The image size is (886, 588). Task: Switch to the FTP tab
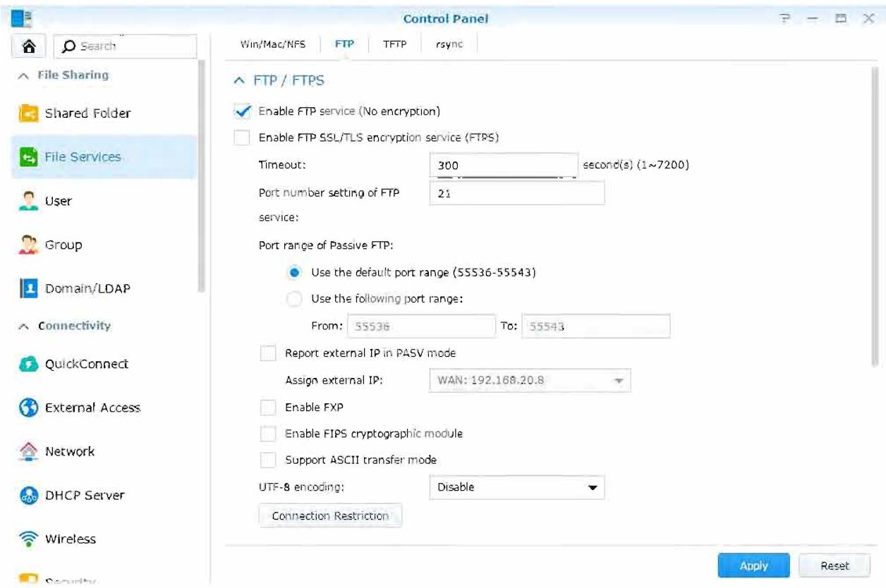coord(344,44)
